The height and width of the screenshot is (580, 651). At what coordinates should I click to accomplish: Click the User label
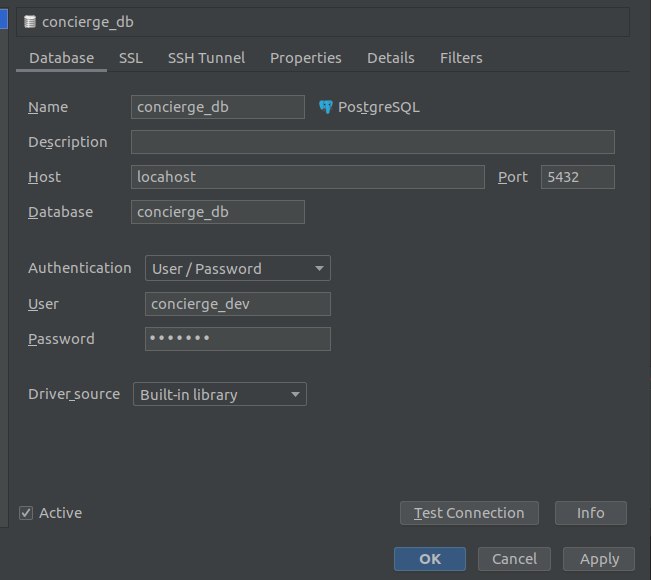tap(43, 304)
